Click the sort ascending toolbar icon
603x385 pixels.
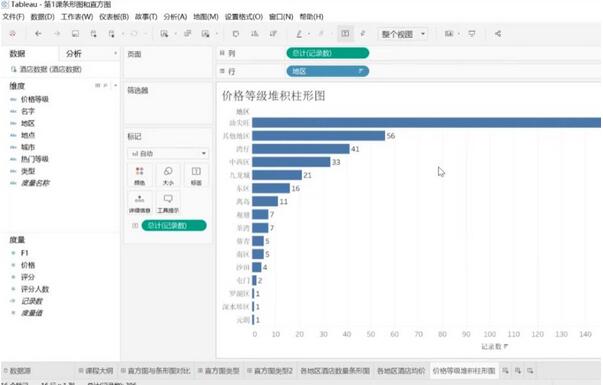pos(255,34)
